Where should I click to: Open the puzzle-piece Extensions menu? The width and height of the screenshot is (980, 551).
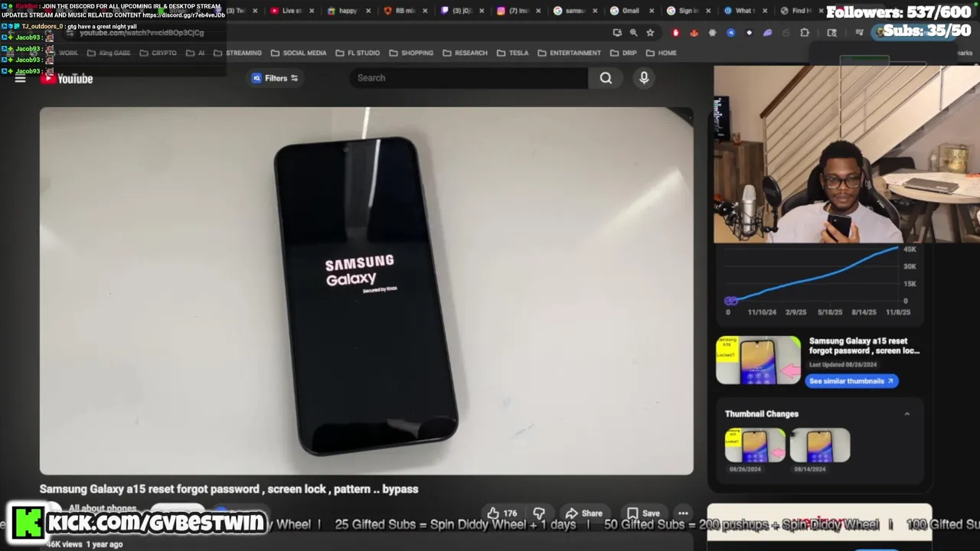coord(805,33)
